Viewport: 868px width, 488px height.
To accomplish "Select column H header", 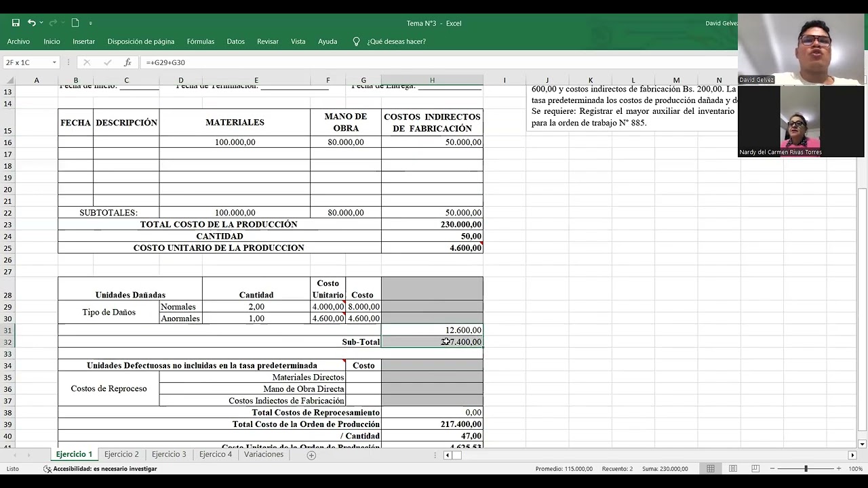I will point(432,80).
